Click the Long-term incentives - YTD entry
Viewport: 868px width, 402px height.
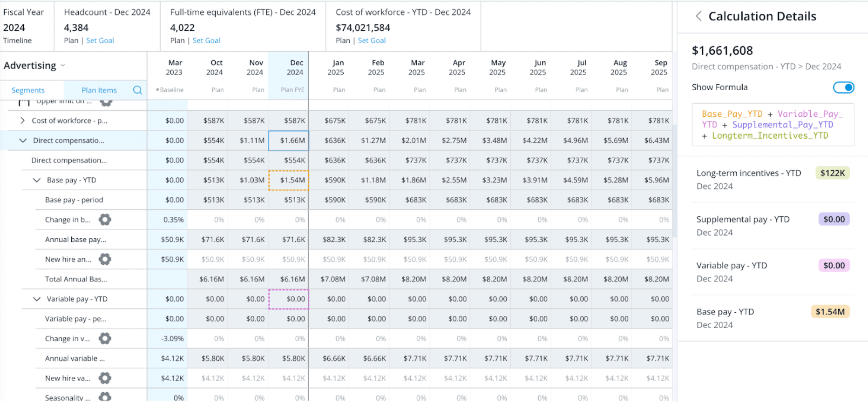773,180
